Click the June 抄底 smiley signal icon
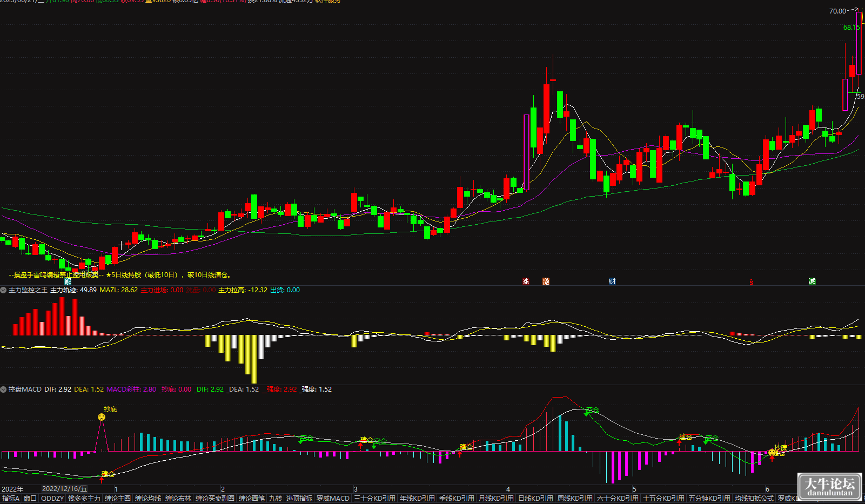The image size is (865, 504). 773,452
